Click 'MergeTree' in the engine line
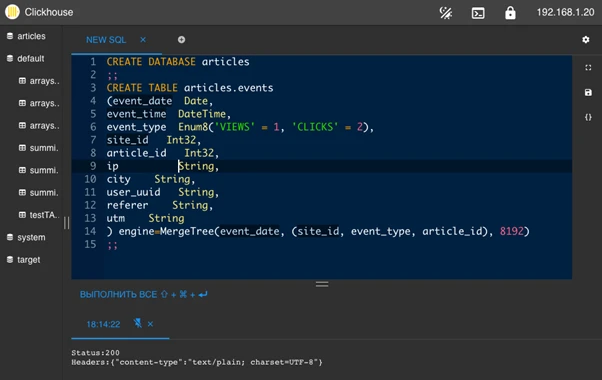This screenshot has height=380, width=602. point(187,231)
